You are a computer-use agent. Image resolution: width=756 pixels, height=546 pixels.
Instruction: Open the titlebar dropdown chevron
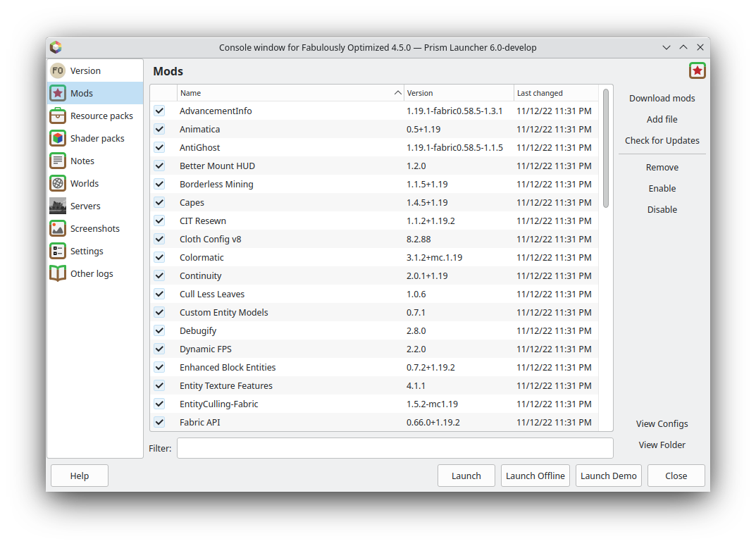(666, 47)
